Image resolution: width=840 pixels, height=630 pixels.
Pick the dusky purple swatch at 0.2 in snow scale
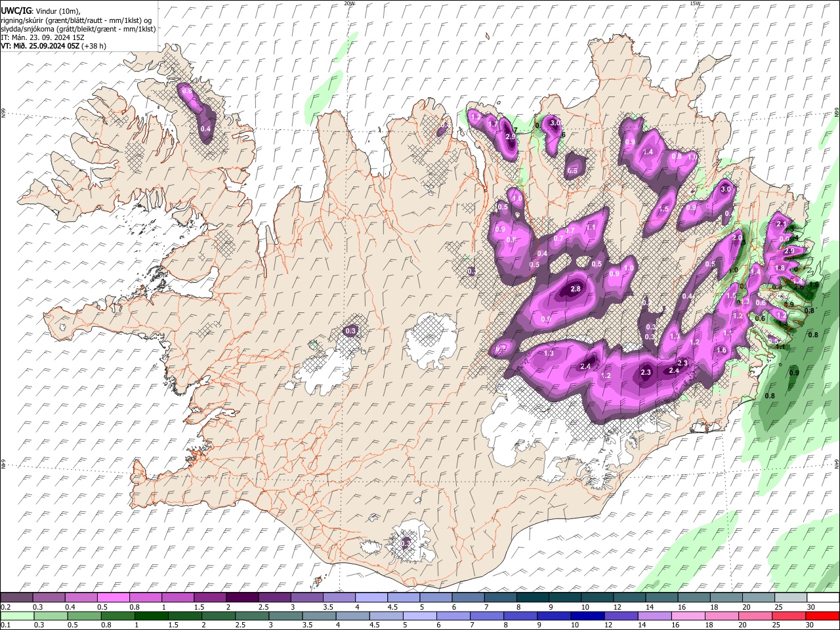pos(17,597)
